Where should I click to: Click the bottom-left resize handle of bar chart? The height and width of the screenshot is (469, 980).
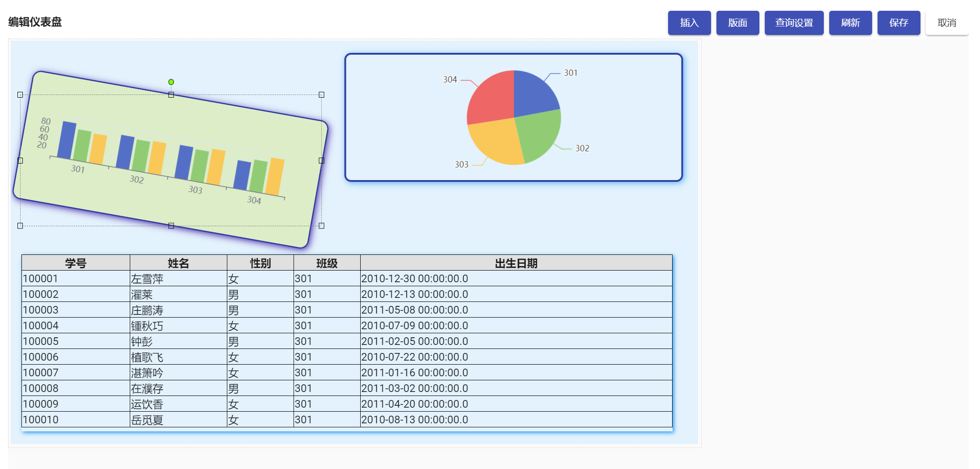click(20, 226)
